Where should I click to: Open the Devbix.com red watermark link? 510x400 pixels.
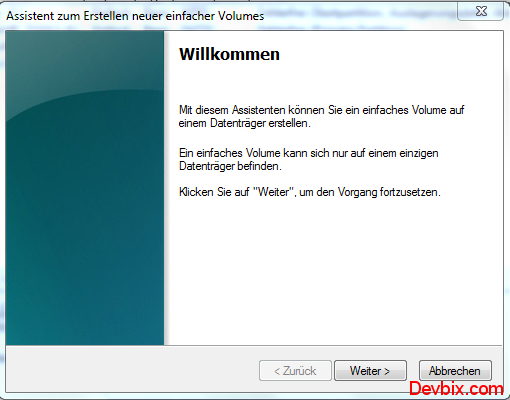coord(456,389)
